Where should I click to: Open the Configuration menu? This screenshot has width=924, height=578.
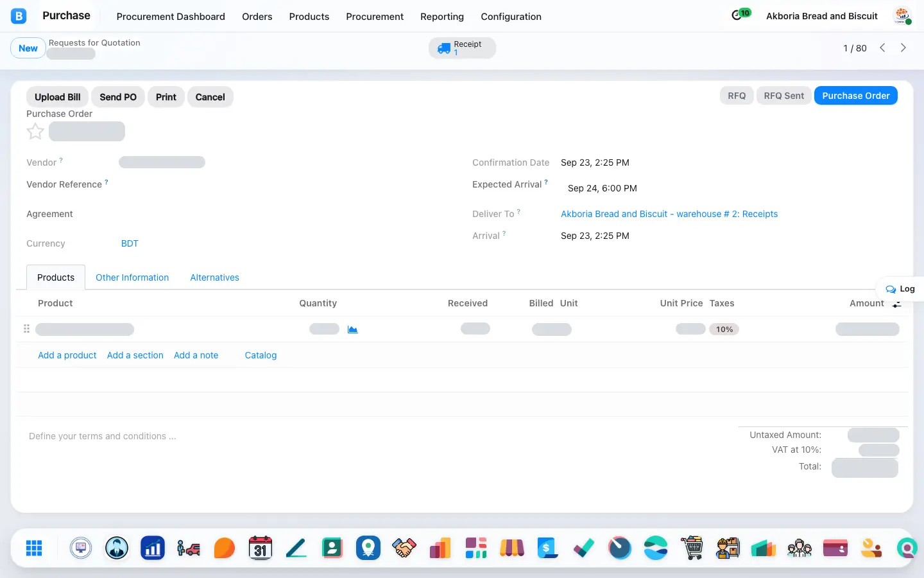511,17
